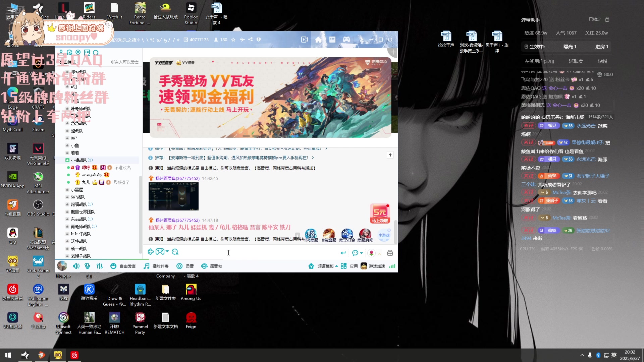Click the user avatar in YY bottom bar
The height and width of the screenshot is (362, 644).
pyautogui.click(x=62, y=266)
